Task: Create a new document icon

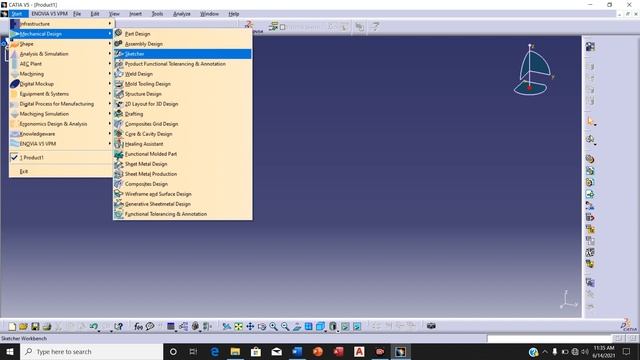Action: click(12, 326)
